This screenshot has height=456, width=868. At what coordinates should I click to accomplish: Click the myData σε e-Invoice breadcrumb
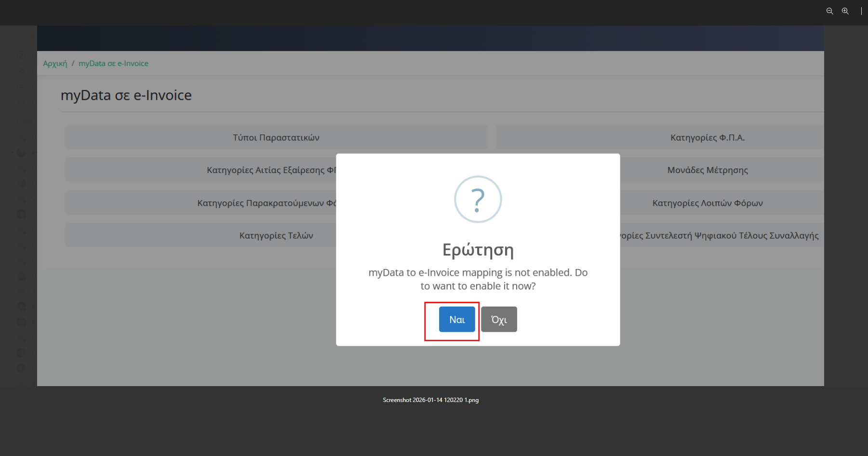[x=113, y=64]
